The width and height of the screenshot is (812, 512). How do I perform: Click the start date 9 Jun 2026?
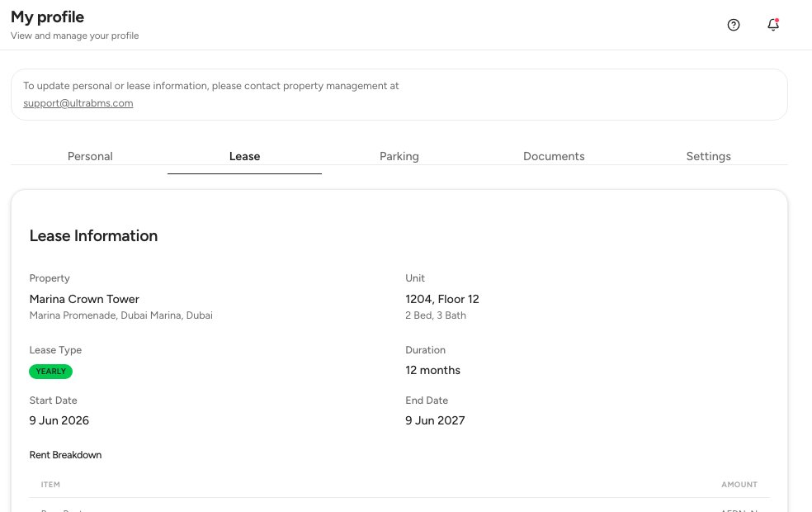coord(59,420)
